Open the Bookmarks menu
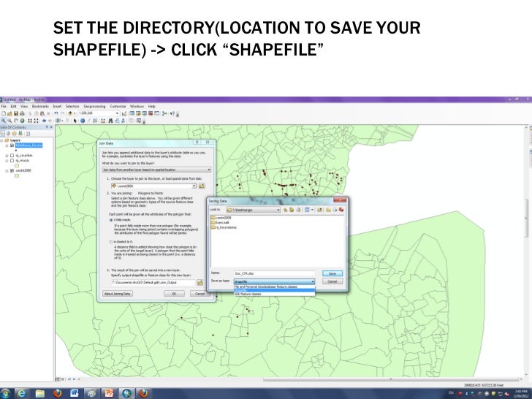The width and height of the screenshot is (532, 399). (39, 107)
